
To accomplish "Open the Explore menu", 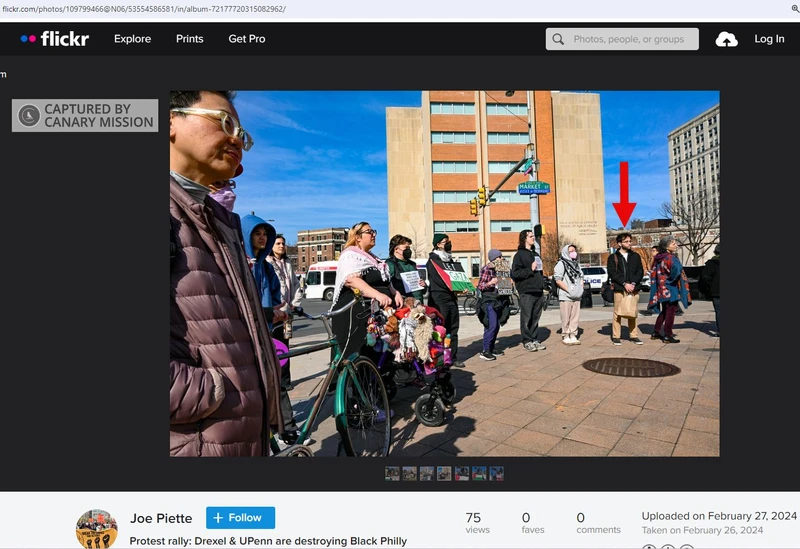I will coord(132,39).
